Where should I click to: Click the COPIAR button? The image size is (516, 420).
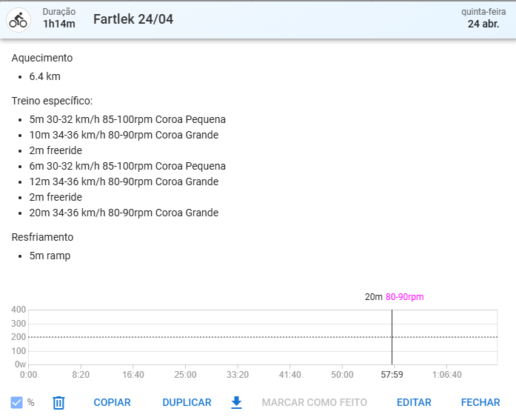point(113,402)
